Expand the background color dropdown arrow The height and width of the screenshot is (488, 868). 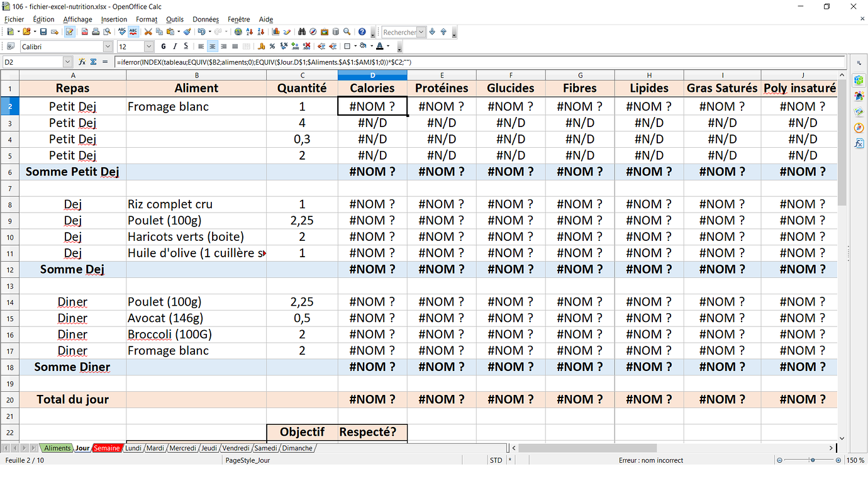pyautogui.click(x=371, y=46)
